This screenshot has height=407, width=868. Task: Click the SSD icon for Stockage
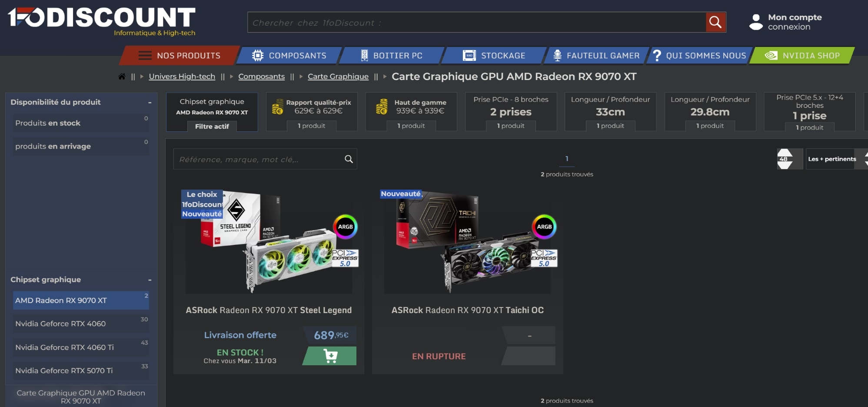(x=469, y=56)
